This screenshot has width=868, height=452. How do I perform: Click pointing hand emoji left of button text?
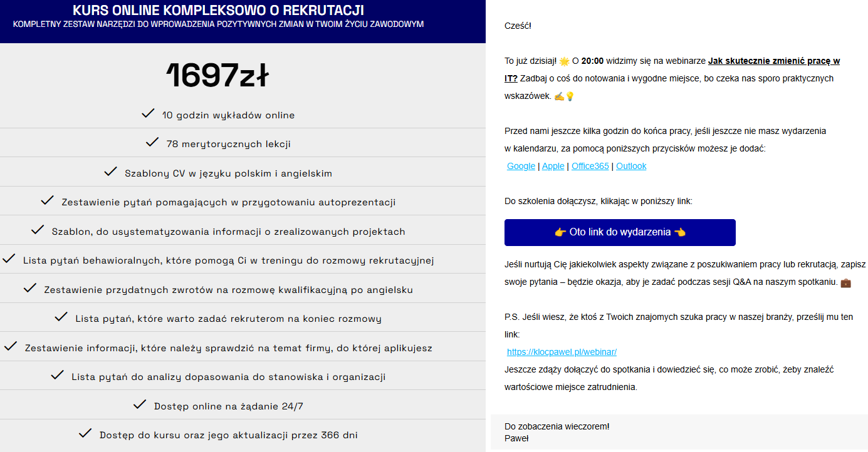pyautogui.click(x=560, y=232)
